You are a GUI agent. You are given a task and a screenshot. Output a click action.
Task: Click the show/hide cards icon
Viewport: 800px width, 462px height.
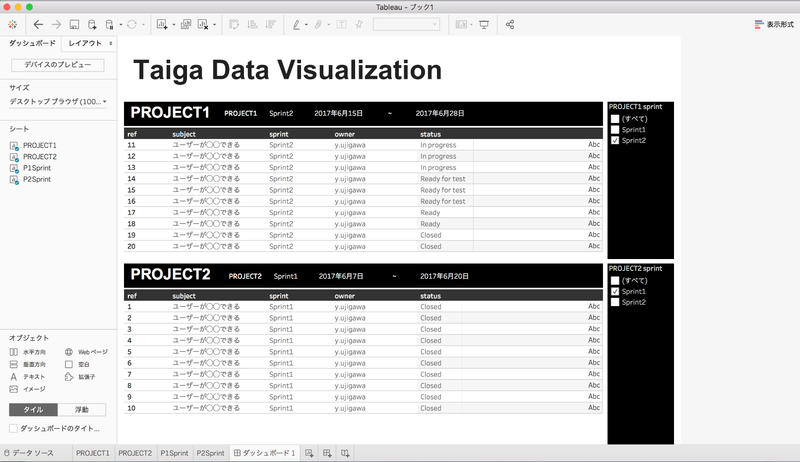[461, 24]
